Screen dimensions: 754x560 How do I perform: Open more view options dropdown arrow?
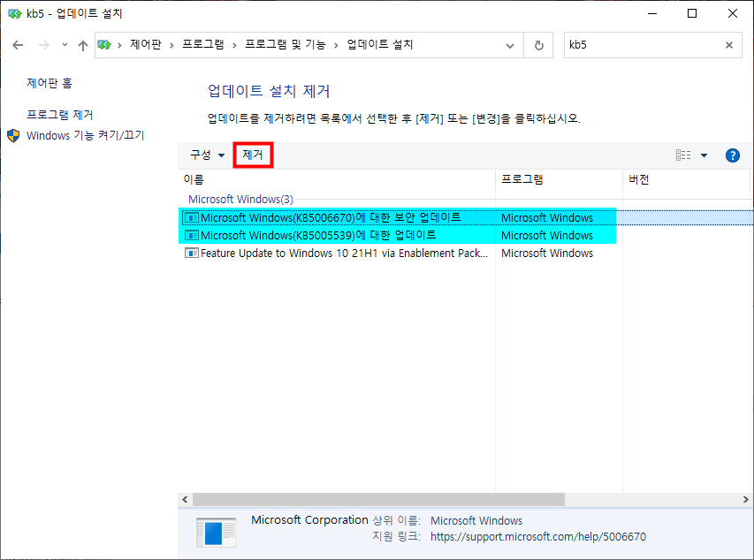(x=704, y=155)
